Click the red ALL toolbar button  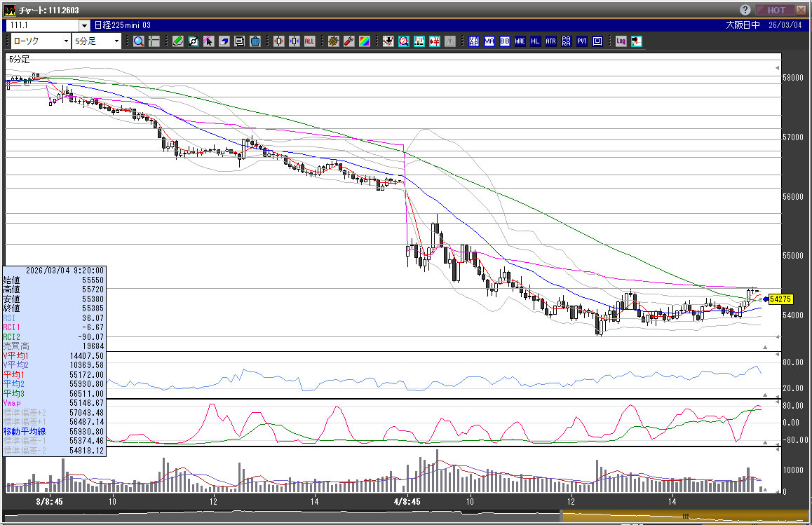click(x=309, y=41)
